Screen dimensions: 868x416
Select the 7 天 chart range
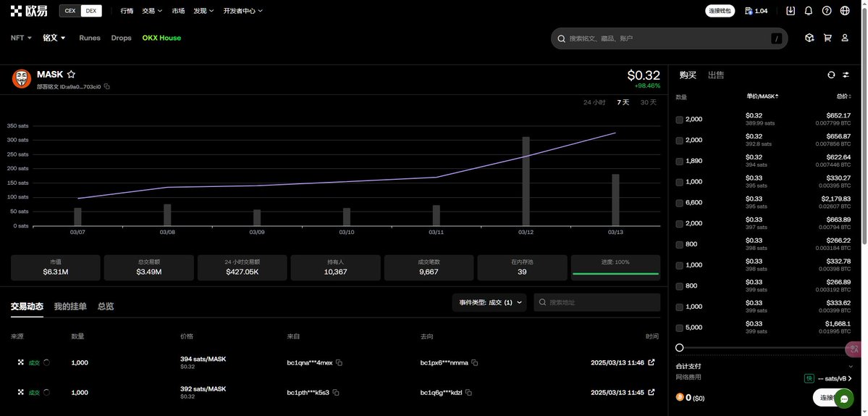click(x=623, y=102)
